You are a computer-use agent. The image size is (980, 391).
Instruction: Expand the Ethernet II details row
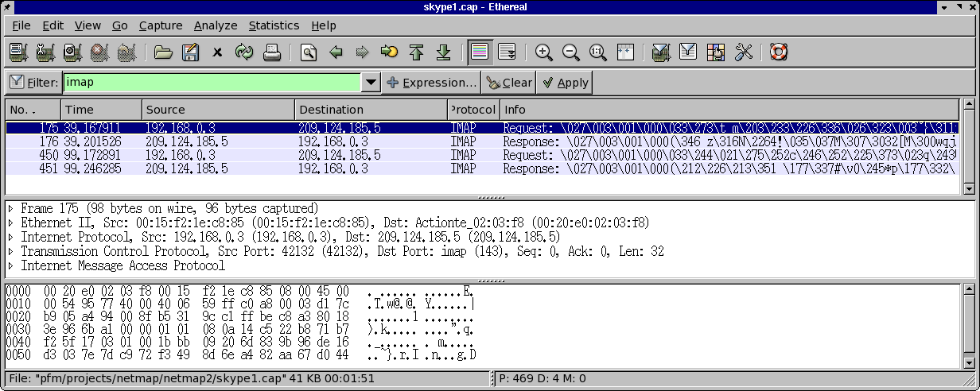click(11, 223)
